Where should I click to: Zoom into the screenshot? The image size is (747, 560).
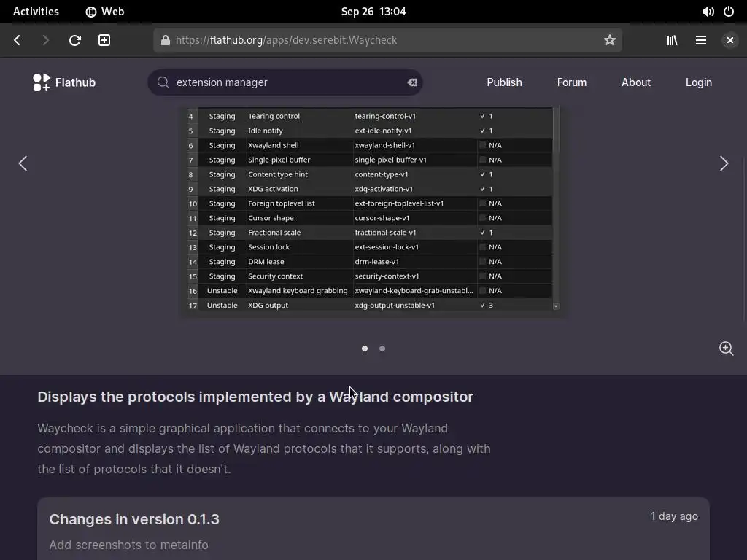(726, 348)
